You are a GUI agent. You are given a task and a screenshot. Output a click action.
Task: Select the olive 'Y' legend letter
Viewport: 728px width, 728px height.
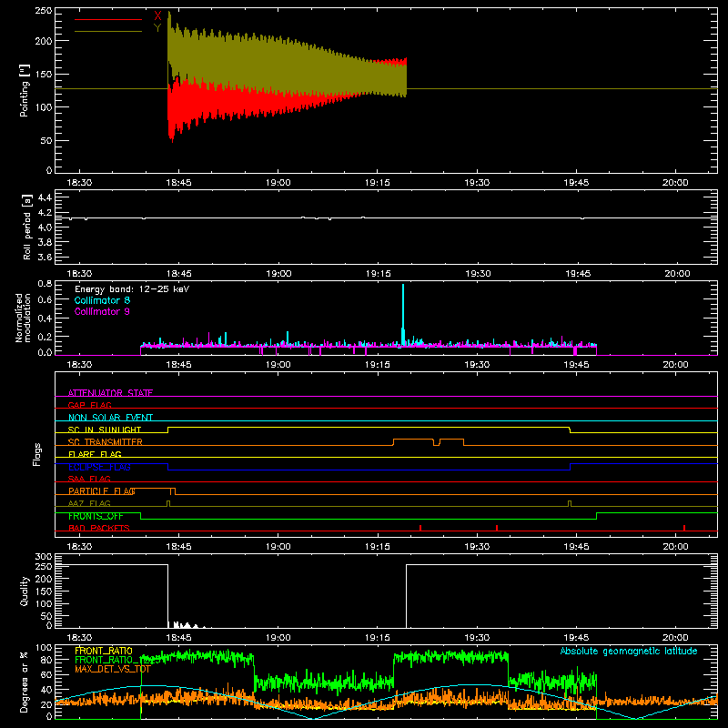click(157, 28)
